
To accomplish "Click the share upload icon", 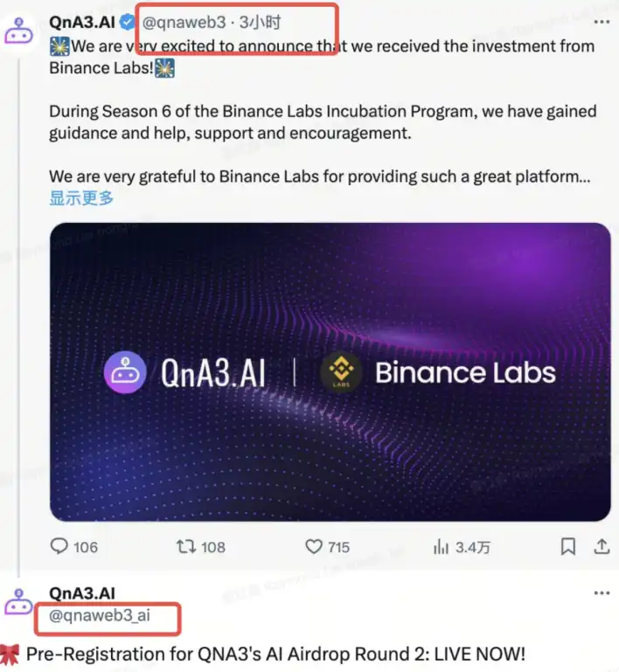I will coord(602,547).
